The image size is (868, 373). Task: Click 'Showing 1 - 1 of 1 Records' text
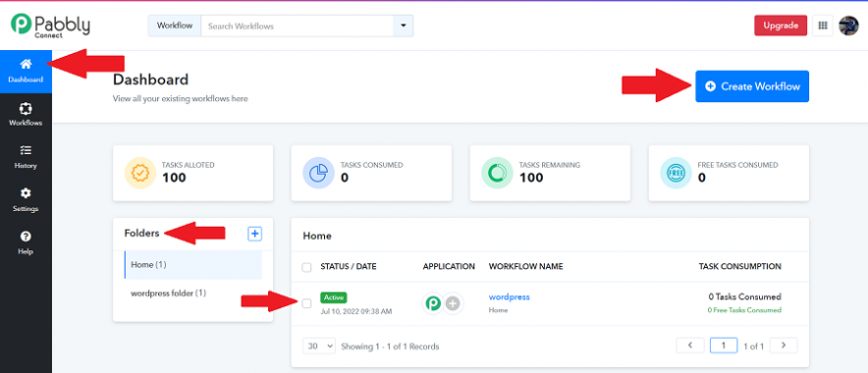[x=390, y=346]
